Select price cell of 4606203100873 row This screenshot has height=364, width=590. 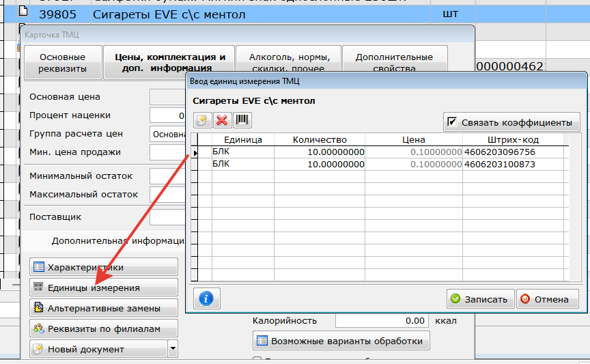tap(414, 164)
